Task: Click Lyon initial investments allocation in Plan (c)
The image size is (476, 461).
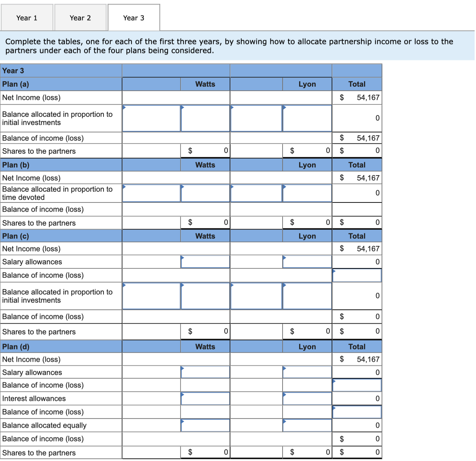Action: click(x=307, y=295)
